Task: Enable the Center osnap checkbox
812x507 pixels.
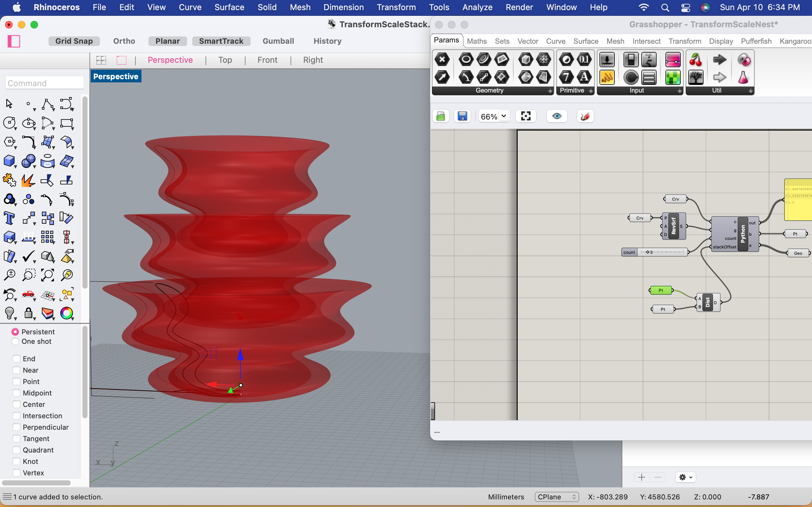Action: [x=16, y=404]
